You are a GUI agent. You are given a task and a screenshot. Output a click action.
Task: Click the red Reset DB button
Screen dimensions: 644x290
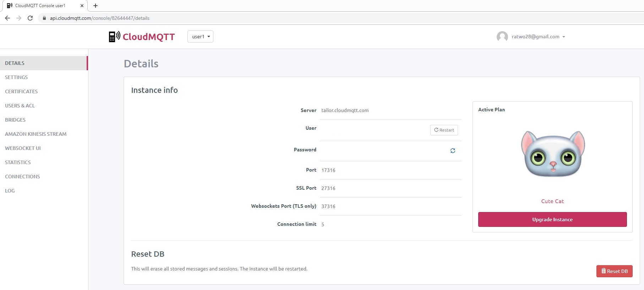[x=614, y=271]
